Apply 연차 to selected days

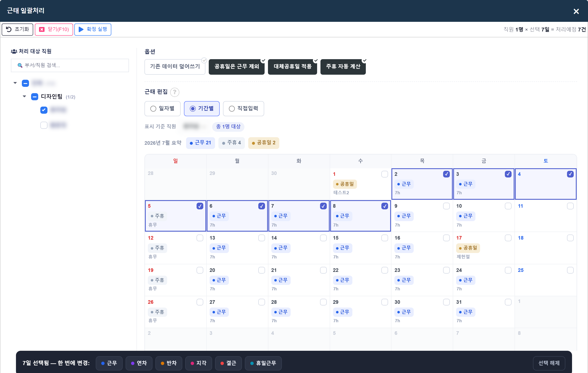(x=139, y=363)
